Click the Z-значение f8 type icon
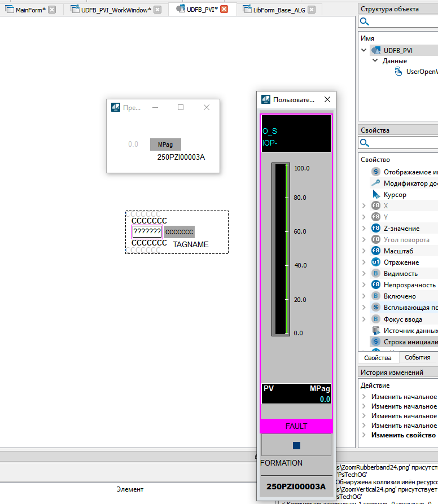Viewport: 438px width, 504px height. click(x=375, y=228)
